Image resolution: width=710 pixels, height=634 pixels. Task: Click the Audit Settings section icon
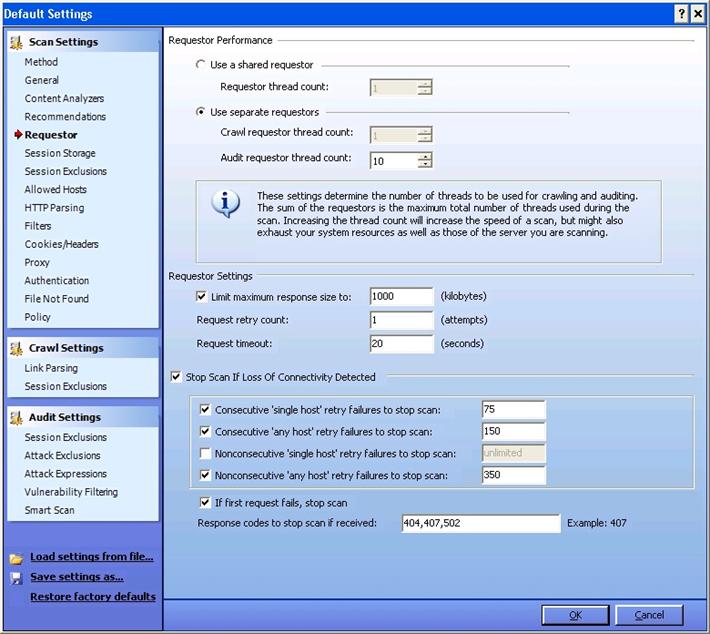click(17, 417)
